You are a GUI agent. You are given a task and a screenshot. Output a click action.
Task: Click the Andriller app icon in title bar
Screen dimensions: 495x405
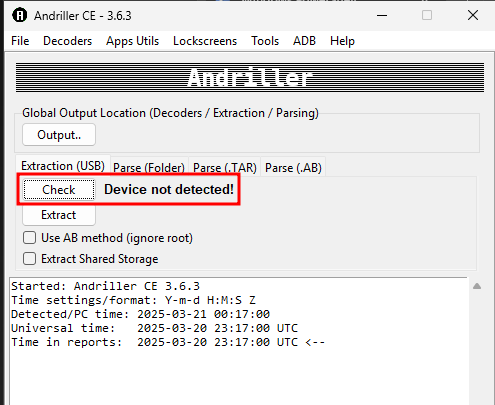coord(20,15)
